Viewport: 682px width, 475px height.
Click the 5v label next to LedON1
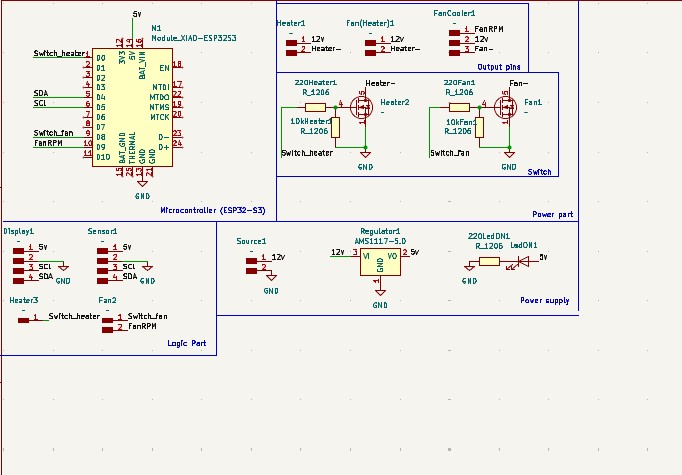[x=543, y=257]
